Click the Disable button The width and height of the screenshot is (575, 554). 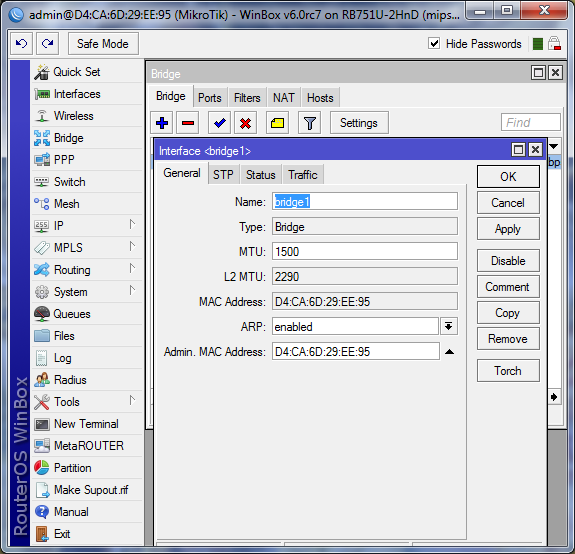point(508,261)
